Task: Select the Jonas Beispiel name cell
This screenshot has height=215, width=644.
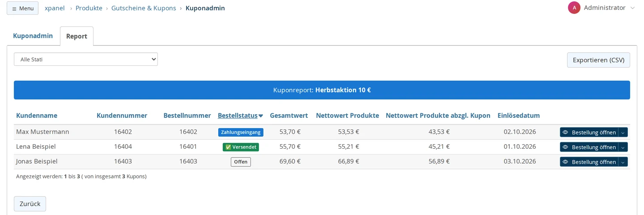Action: (37, 161)
